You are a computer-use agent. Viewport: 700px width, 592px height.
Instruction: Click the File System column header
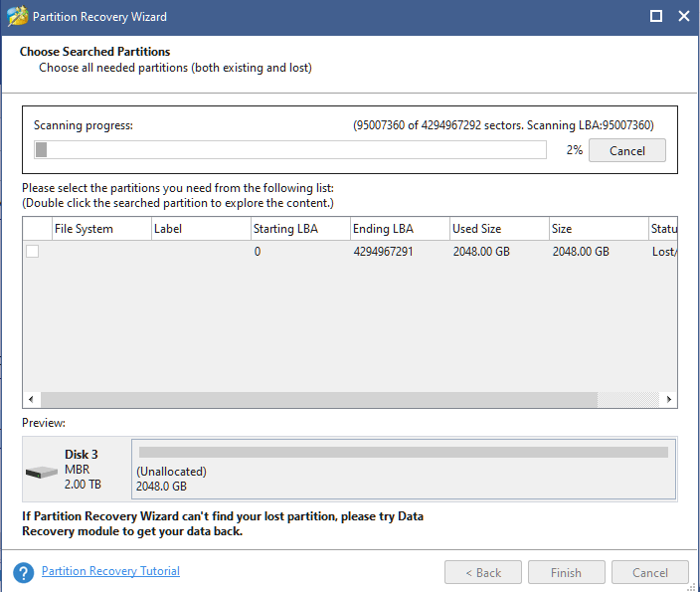coord(84,229)
